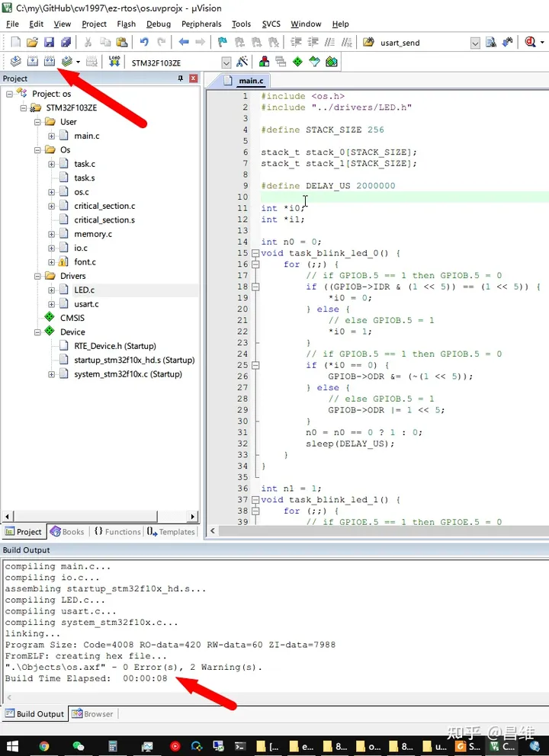
Task: Click the Open file folder icon
Action: point(32,43)
